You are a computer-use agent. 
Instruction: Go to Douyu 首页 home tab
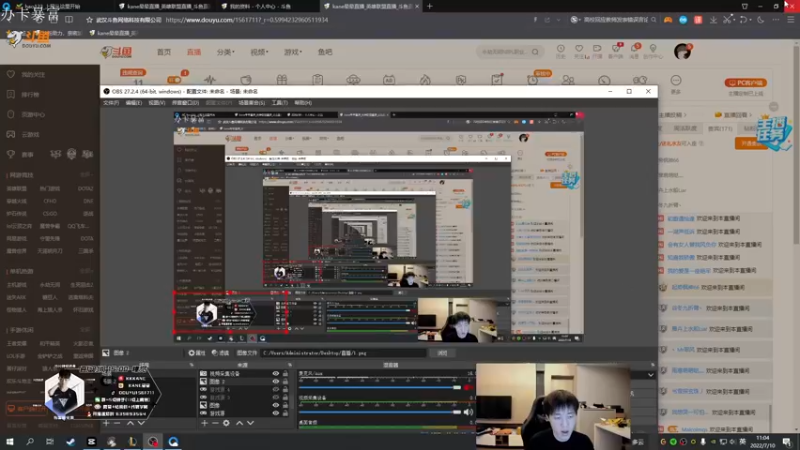tap(164, 52)
